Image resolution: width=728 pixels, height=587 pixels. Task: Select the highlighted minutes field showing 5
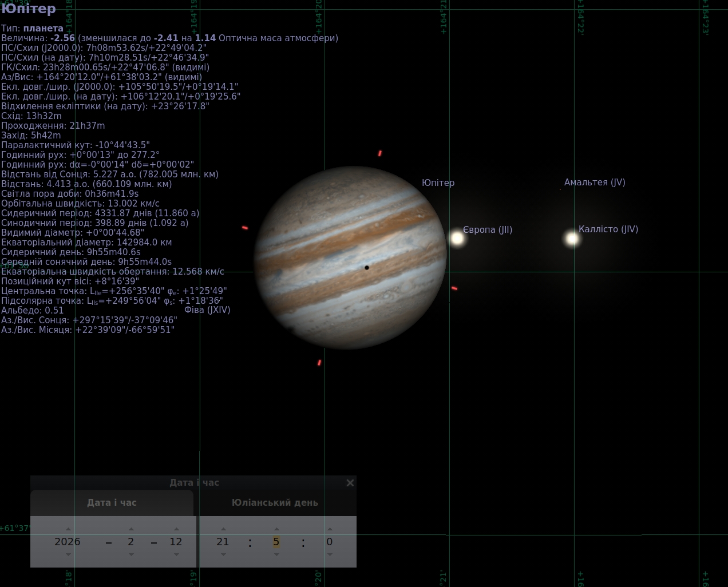[276, 542]
